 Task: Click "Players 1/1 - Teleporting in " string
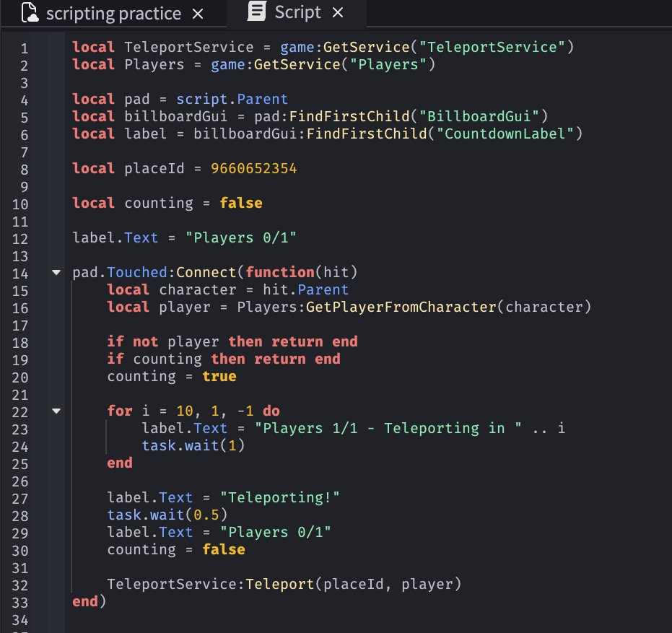[x=388, y=428]
